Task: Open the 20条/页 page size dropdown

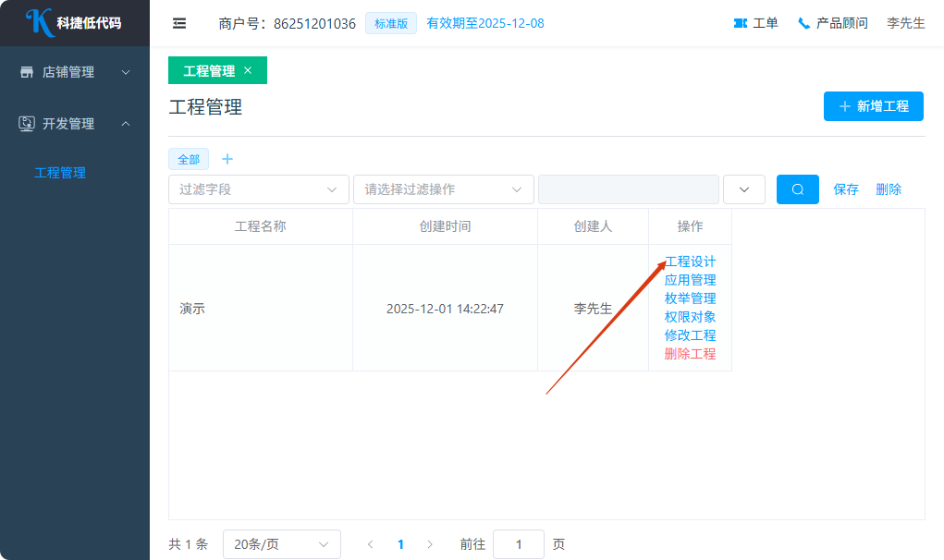Action: 281,544
